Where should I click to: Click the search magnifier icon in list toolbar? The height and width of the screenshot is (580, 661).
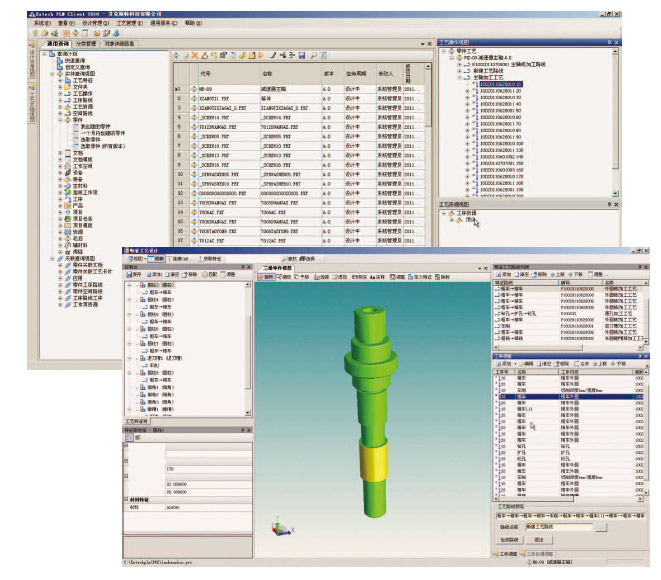[312, 55]
